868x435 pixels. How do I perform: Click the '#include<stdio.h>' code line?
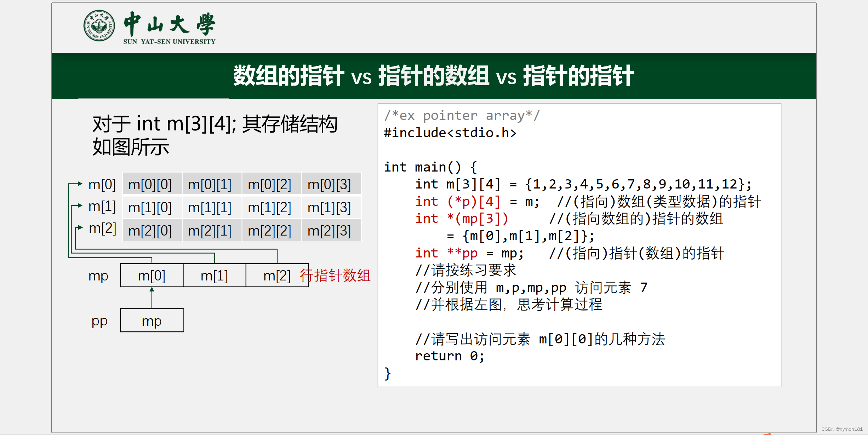coord(450,133)
